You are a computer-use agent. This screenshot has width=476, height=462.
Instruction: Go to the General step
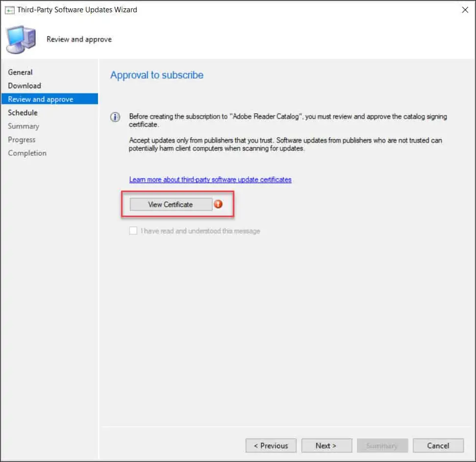click(20, 72)
